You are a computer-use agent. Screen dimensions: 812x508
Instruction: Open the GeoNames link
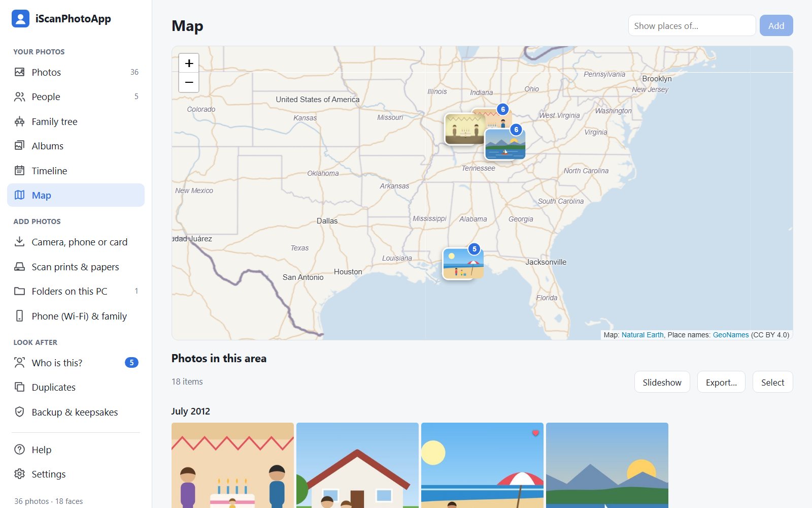731,335
